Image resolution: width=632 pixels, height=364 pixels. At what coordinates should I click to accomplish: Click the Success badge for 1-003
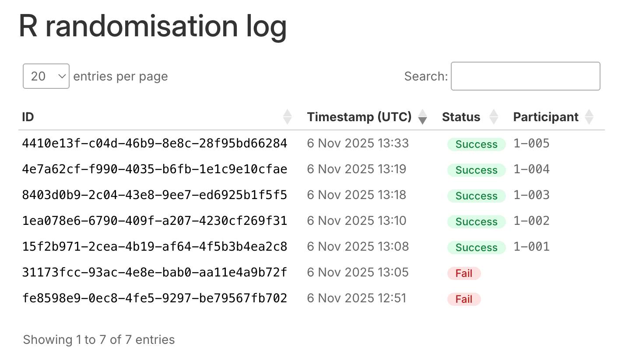(476, 196)
